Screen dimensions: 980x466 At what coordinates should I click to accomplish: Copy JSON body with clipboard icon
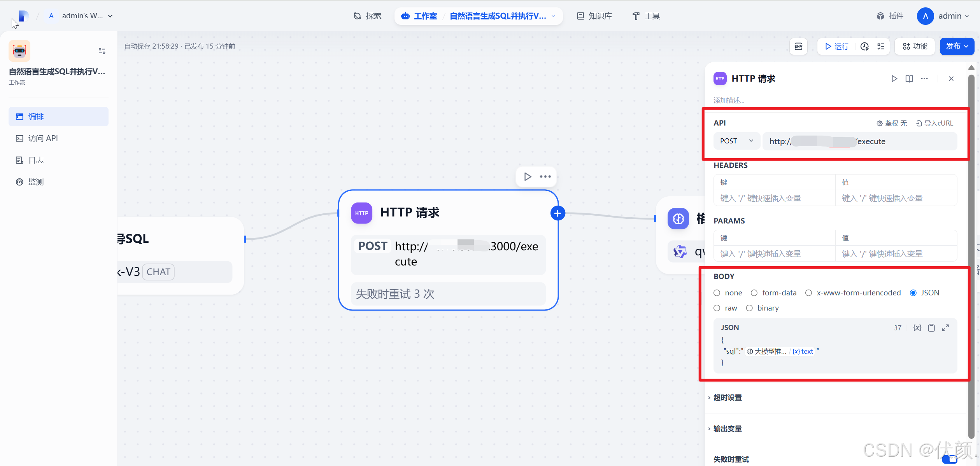click(x=931, y=328)
